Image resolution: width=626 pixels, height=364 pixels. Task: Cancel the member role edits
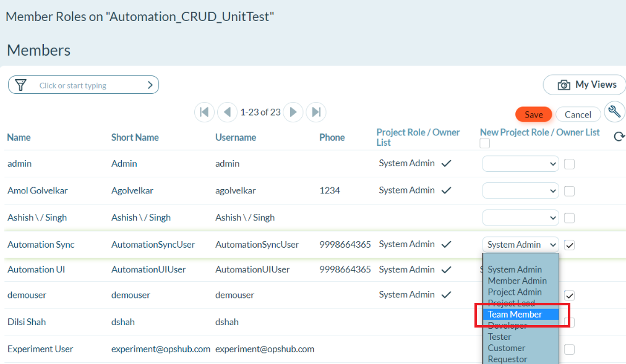578,114
